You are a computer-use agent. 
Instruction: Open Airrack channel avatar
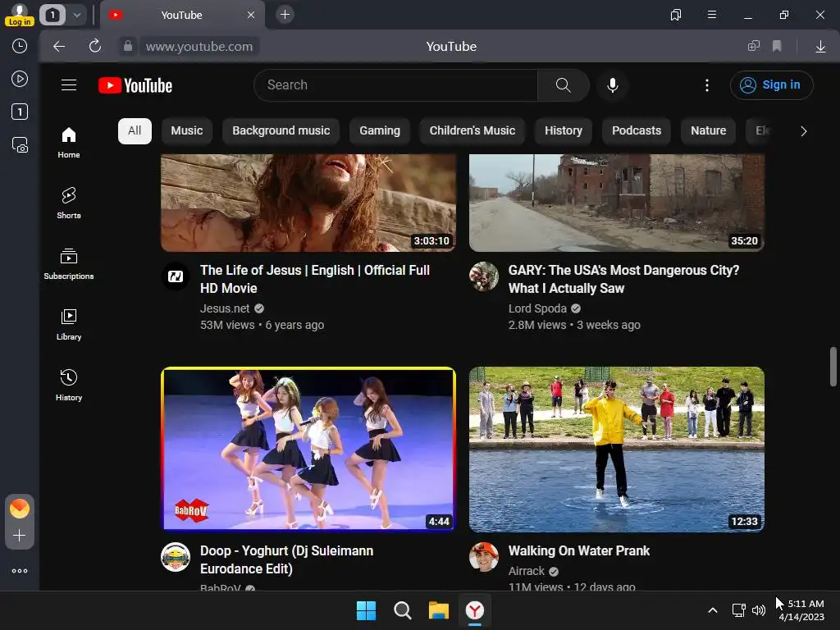pos(484,557)
